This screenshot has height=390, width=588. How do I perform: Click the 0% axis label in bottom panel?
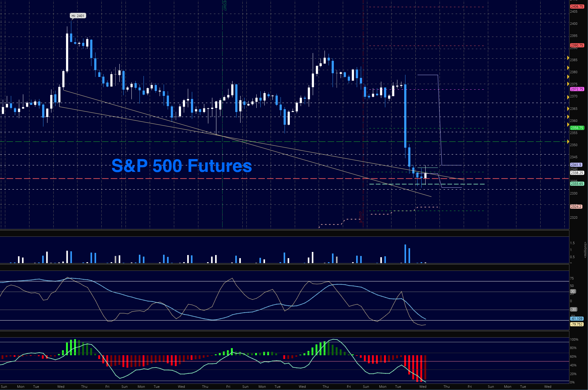(x=572, y=382)
